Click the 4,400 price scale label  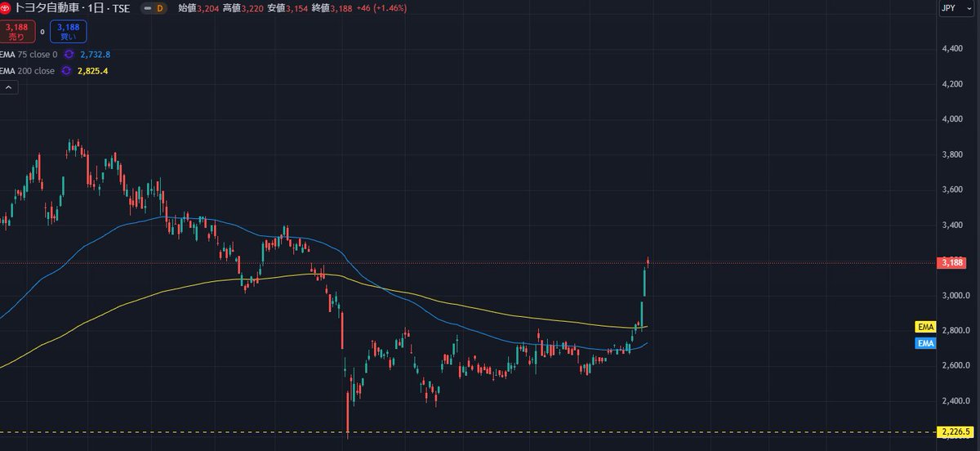[952, 49]
